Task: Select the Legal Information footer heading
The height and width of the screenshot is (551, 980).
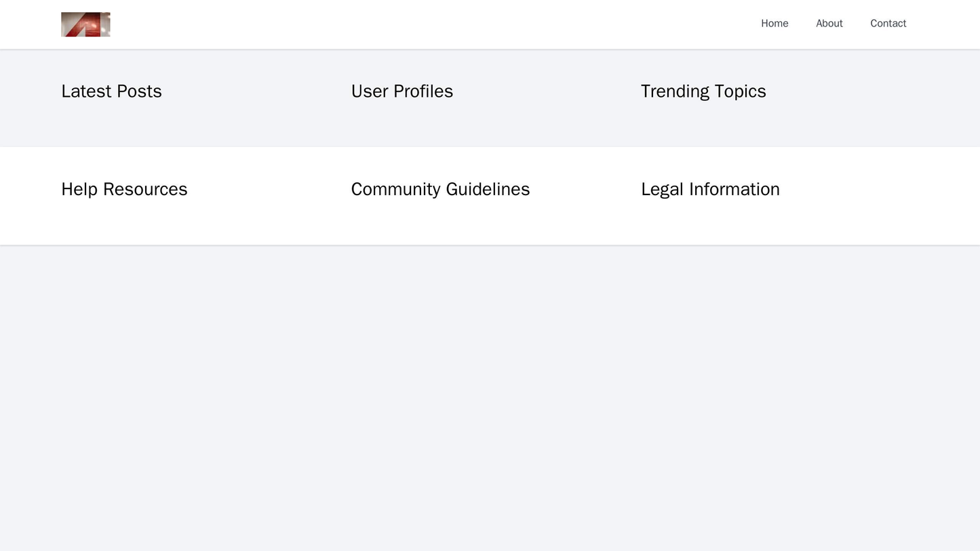Action: 710,189
